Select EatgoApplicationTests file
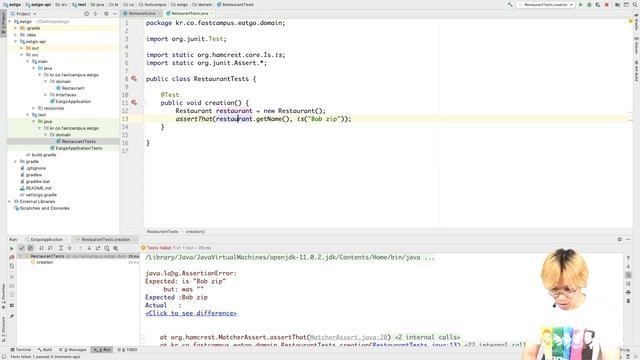 click(76, 148)
